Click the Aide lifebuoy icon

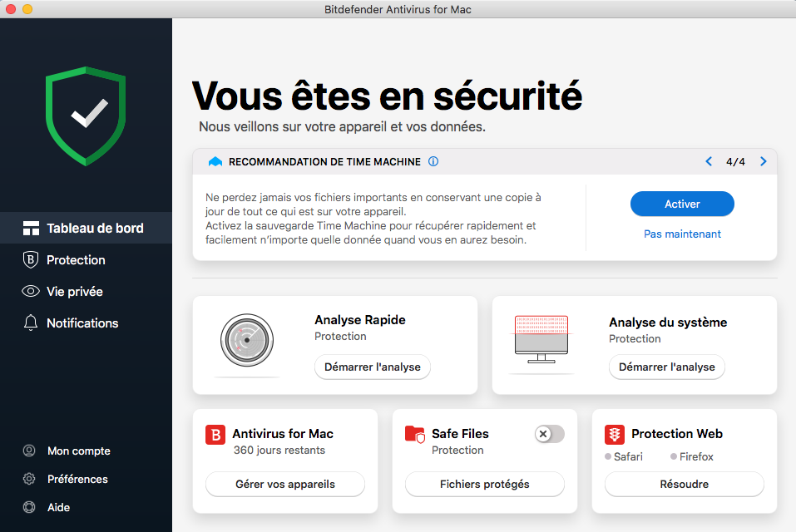29,507
